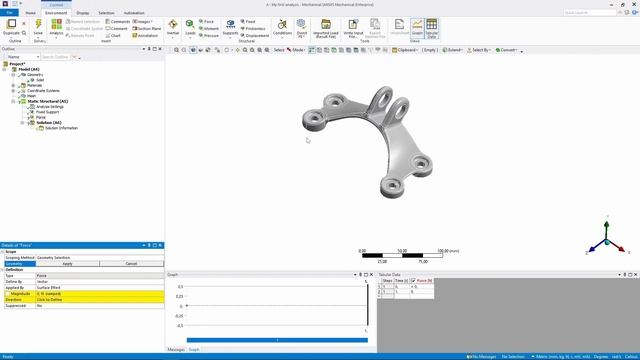Open the Inertial loads button

point(173,28)
